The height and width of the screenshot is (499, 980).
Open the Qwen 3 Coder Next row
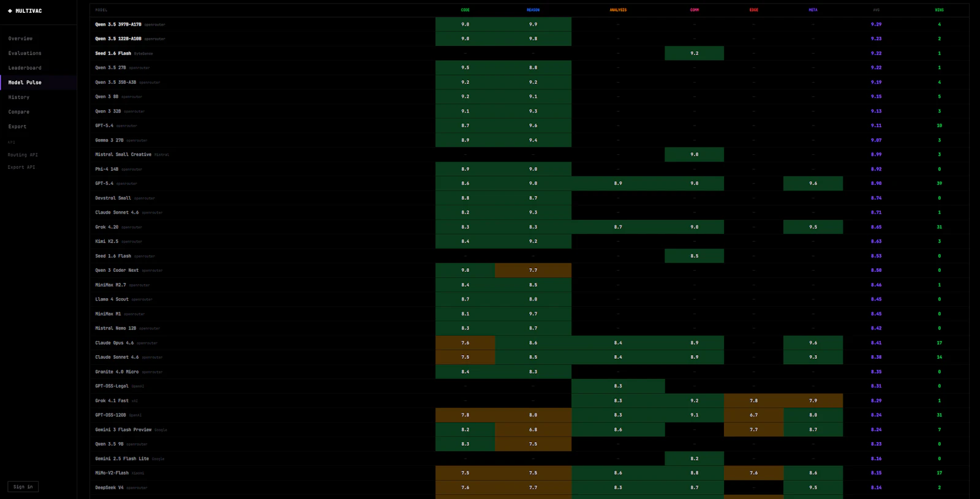point(529,270)
